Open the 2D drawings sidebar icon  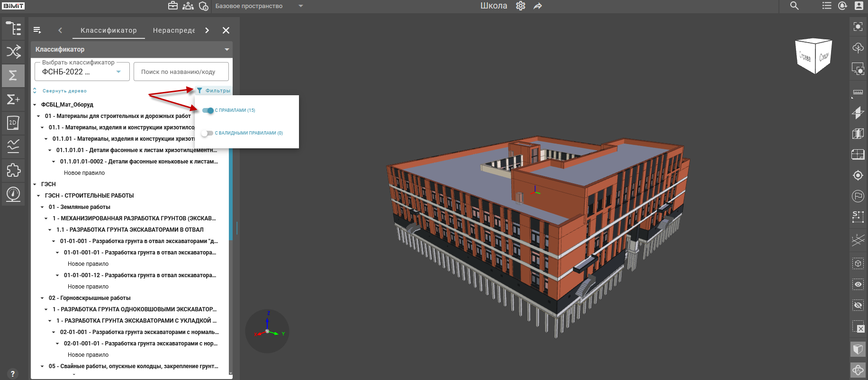(13, 123)
